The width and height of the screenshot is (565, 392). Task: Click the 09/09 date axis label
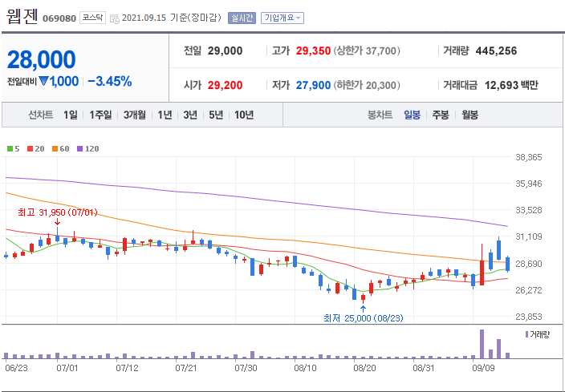(485, 369)
